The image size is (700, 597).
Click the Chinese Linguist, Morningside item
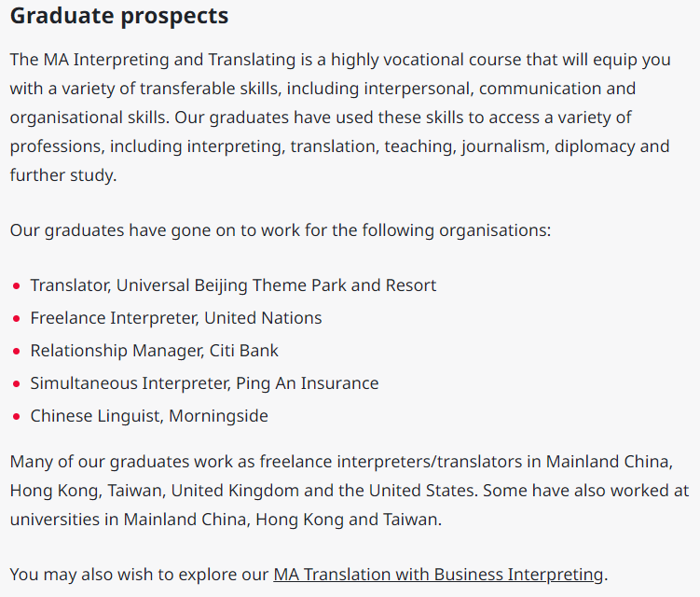click(149, 416)
